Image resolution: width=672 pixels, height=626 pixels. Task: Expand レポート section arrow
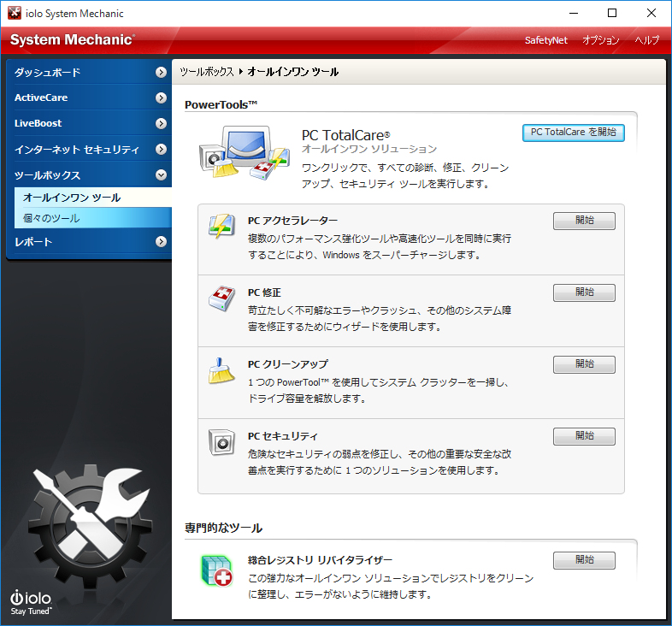point(161,242)
